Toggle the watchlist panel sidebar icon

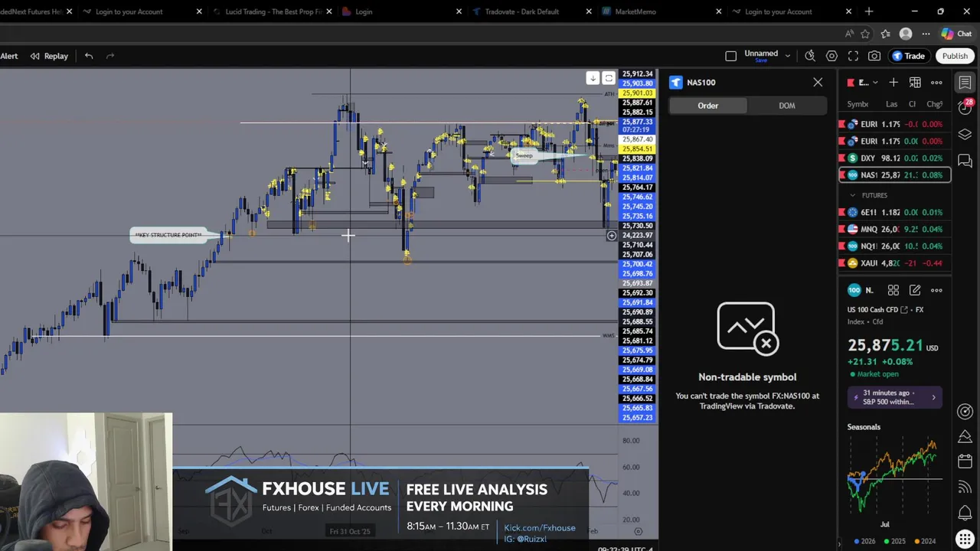(965, 83)
